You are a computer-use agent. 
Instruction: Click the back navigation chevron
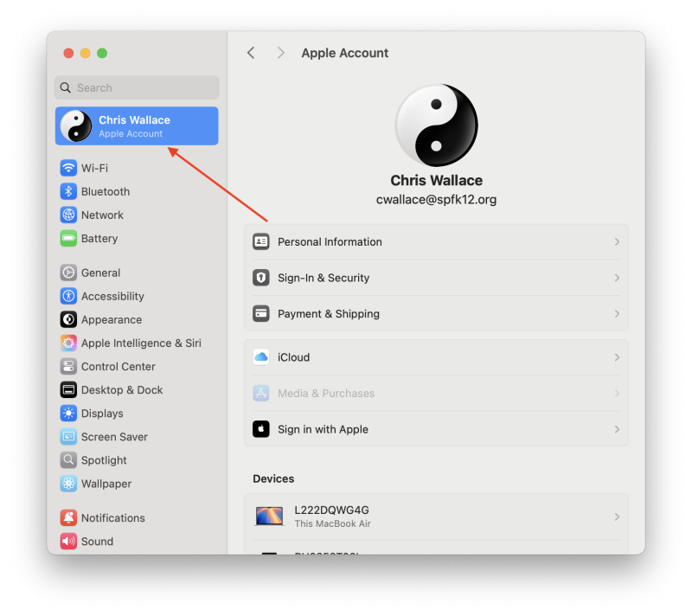tap(250, 53)
